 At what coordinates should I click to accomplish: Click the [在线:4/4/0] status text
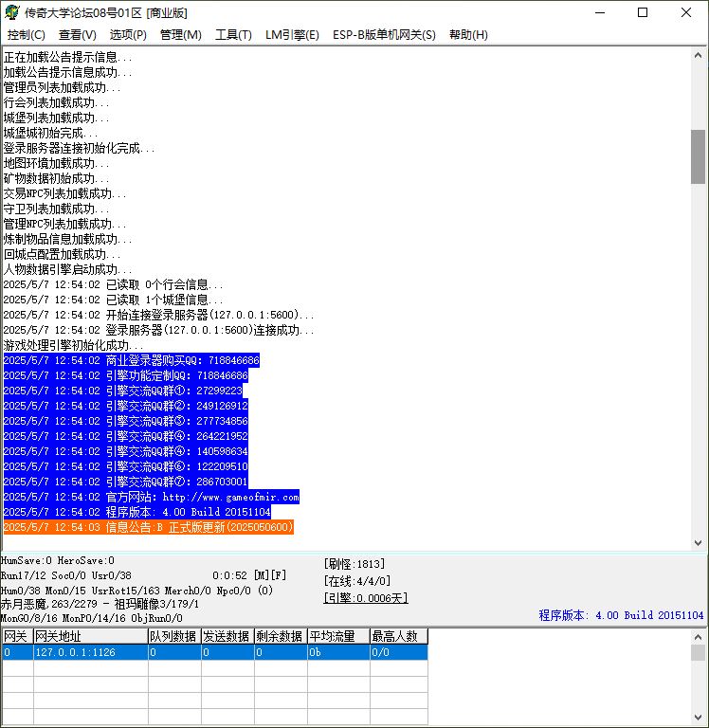pyautogui.click(x=357, y=581)
